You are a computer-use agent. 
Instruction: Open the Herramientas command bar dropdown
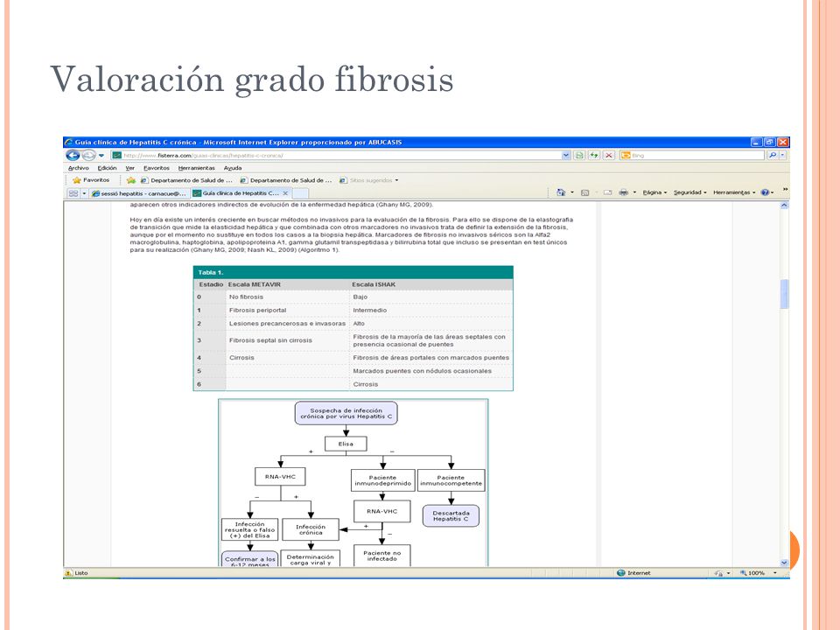(x=734, y=192)
